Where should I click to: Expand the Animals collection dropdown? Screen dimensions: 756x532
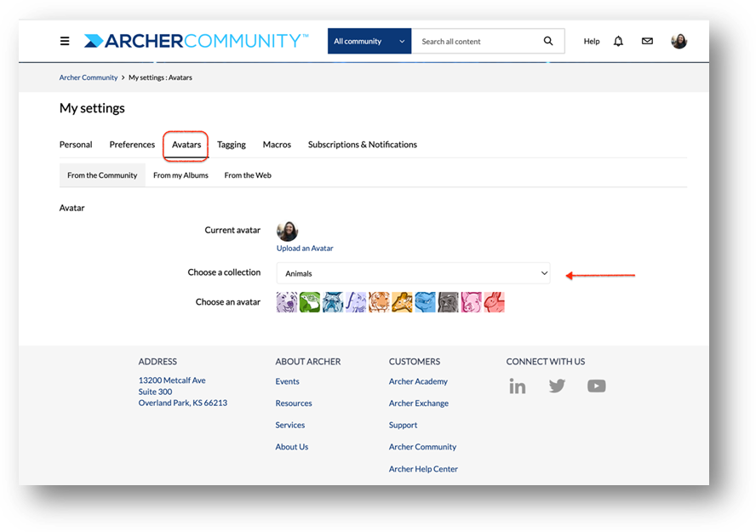coord(413,273)
